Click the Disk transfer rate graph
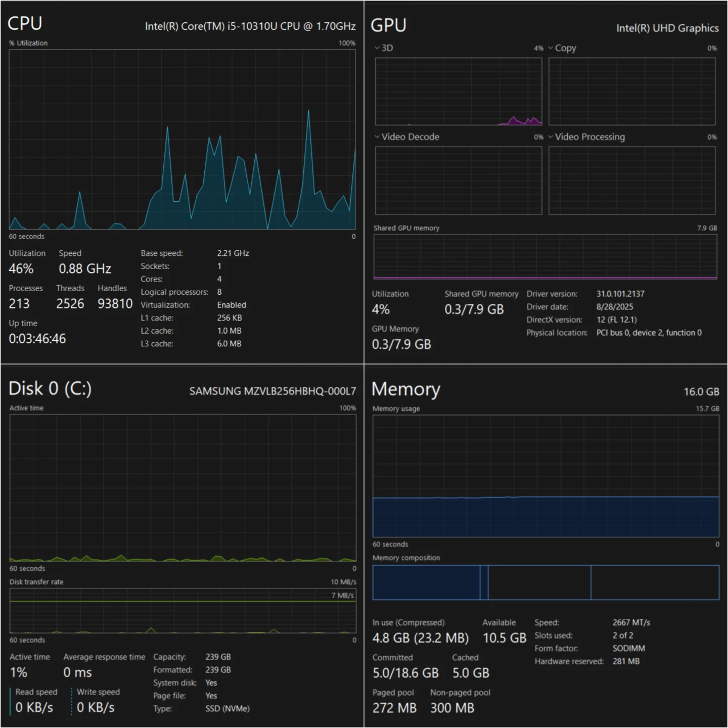 pyautogui.click(x=183, y=610)
